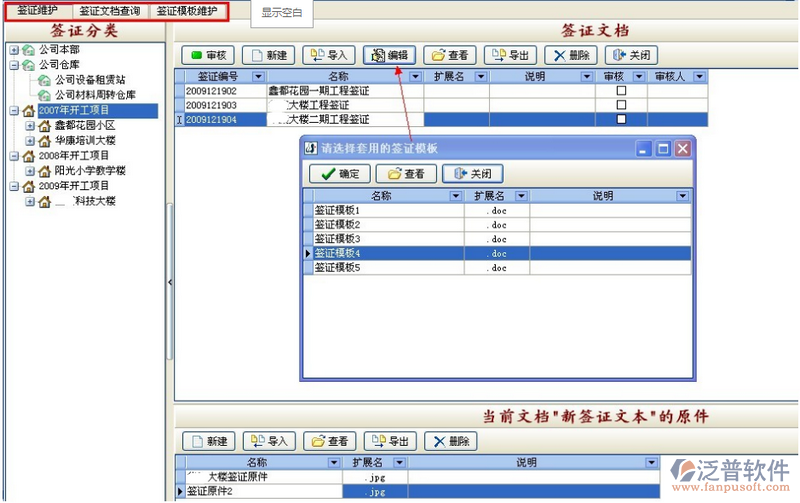Click the 审核 button in 签证文档 toolbar
Image resolution: width=800 pixels, height=503 pixels.
[208, 55]
